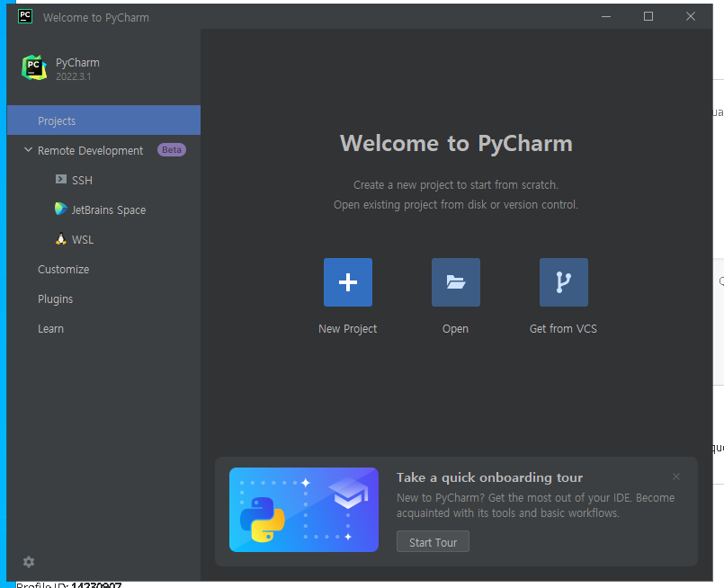The height and width of the screenshot is (588, 724).
Task: Click the Start Tour button
Action: 433,542
